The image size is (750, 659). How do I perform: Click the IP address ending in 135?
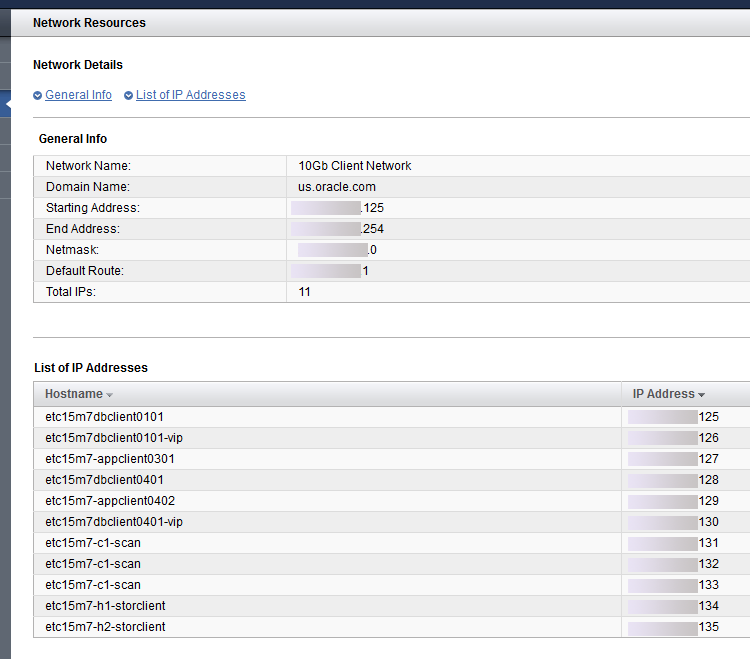coord(673,627)
